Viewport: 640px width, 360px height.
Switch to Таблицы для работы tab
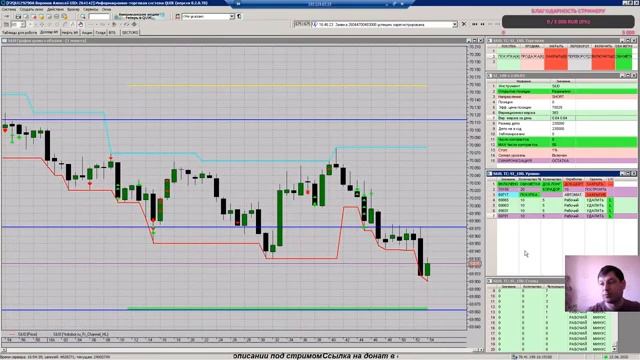tap(19, 32)
